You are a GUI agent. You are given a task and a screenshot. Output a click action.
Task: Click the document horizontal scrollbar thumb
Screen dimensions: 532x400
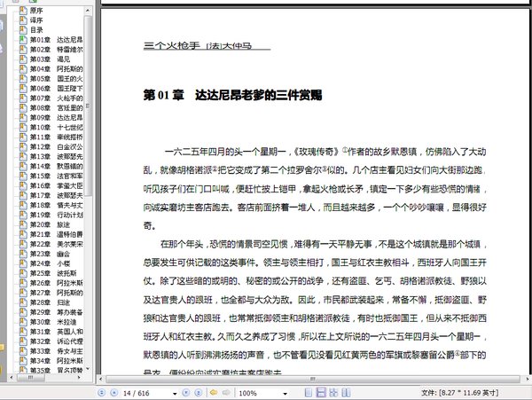tap(313, 379)
